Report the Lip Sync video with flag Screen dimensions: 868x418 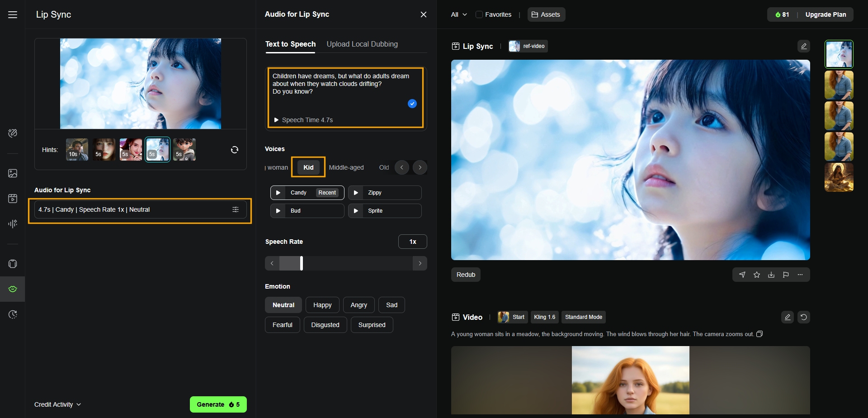pyautogui.click(x=786, y=275)
